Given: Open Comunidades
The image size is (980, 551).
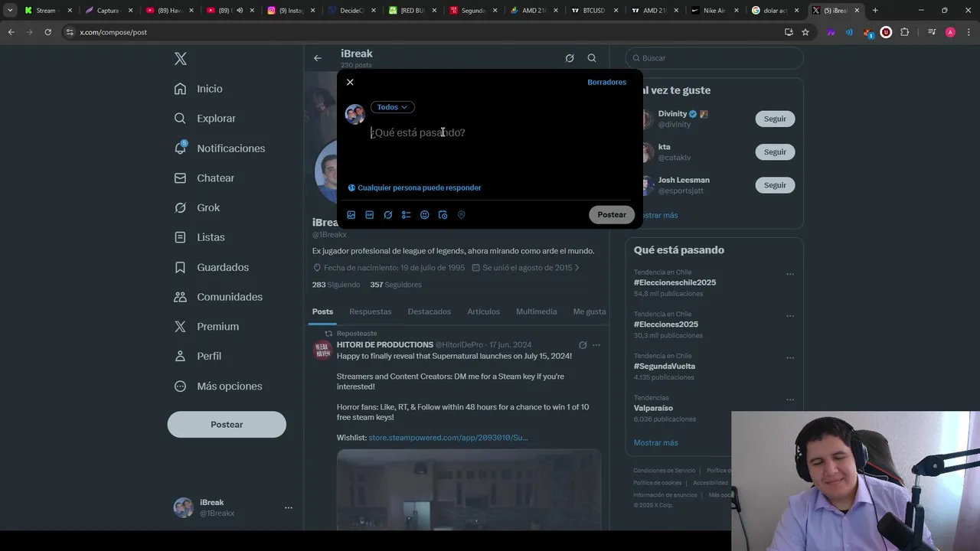Looking at the screenshot, I should tap(218, 297).
